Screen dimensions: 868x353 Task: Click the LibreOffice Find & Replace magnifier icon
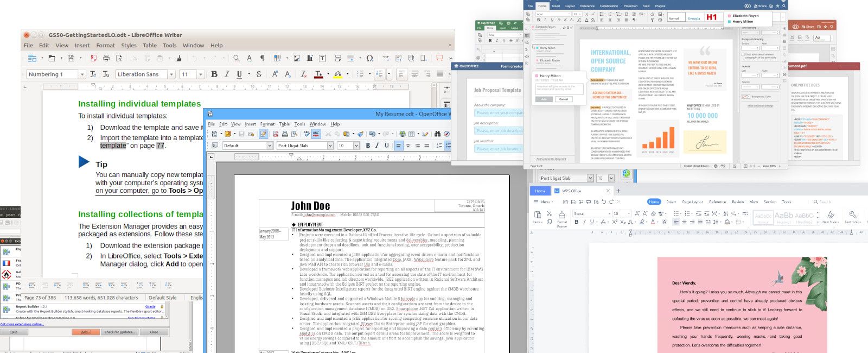click(x=237, y=58)
